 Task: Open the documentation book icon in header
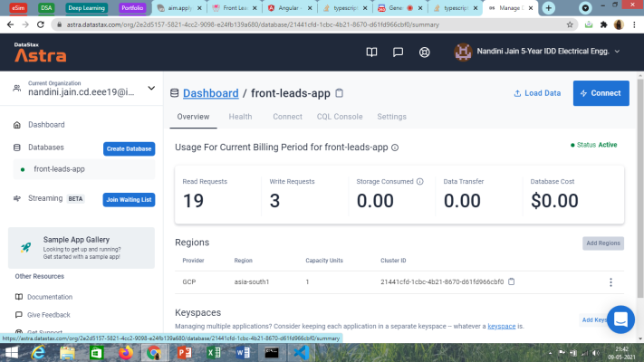(371, 52)
